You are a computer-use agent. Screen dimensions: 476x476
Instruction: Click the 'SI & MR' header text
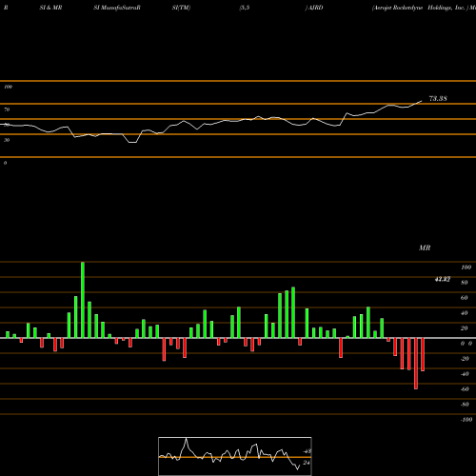[50, 8]
